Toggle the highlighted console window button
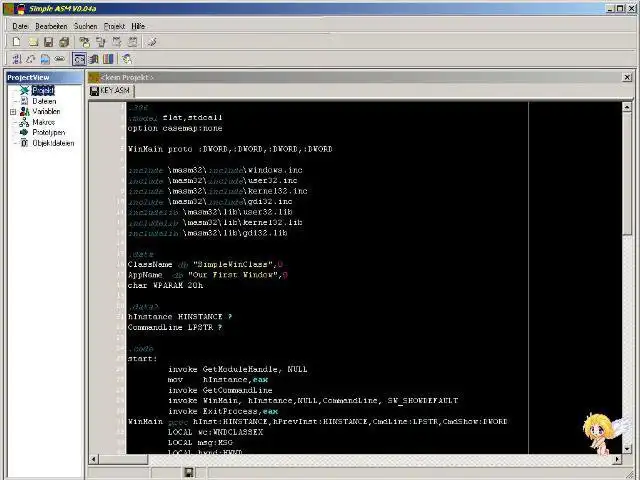Screen dimensions: 640x480 tap(79, 59)
